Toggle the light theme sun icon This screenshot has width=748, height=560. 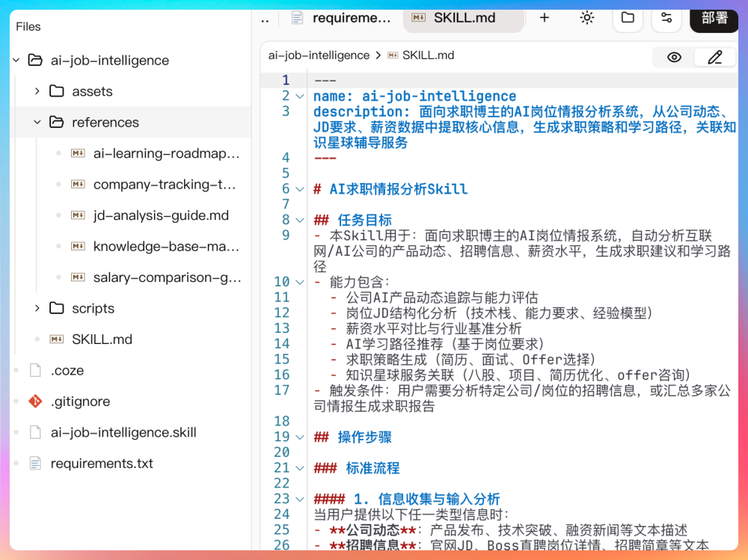tap(587, 18)
